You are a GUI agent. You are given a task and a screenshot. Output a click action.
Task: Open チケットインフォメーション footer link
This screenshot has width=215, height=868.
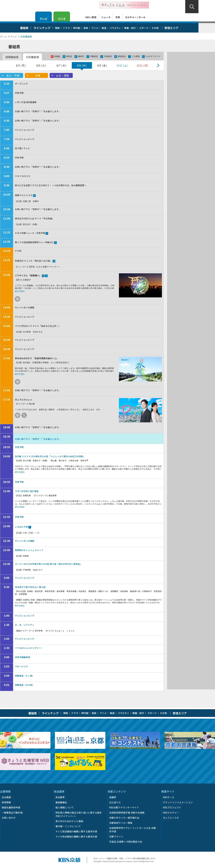[178, 802]
